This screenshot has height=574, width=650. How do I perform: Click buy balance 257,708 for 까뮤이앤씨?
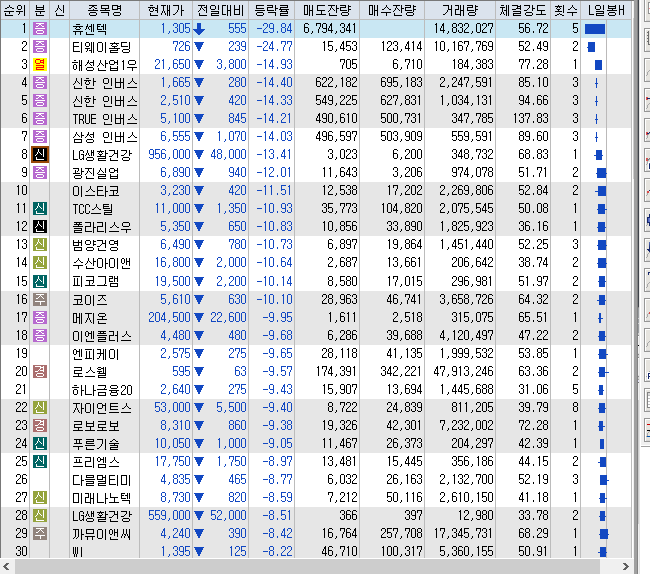tap(401, 533)
